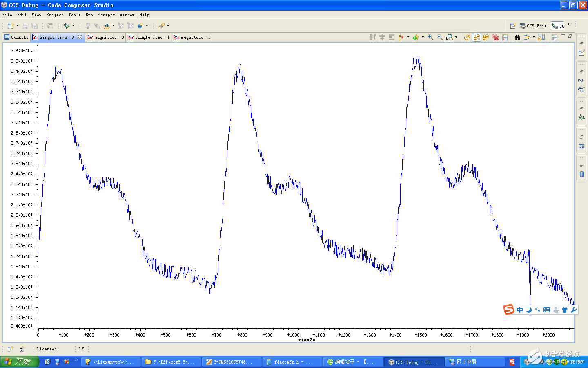
Task: Click the graph zoom out magnifier
Action: pos(440,37)
